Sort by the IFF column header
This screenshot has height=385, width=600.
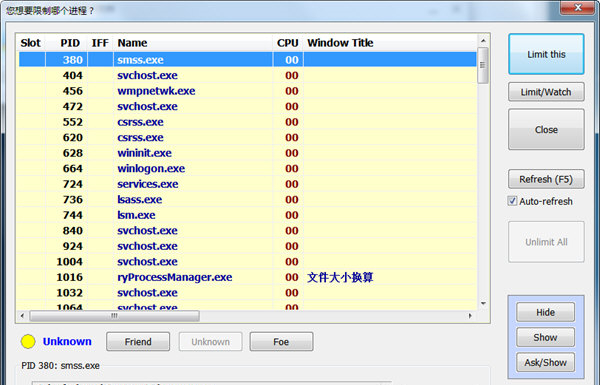coord(100,43)
